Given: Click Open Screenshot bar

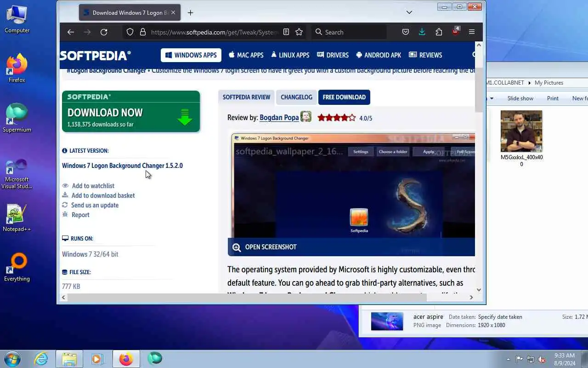Looking at the screenshot, I should click(351, 247).
